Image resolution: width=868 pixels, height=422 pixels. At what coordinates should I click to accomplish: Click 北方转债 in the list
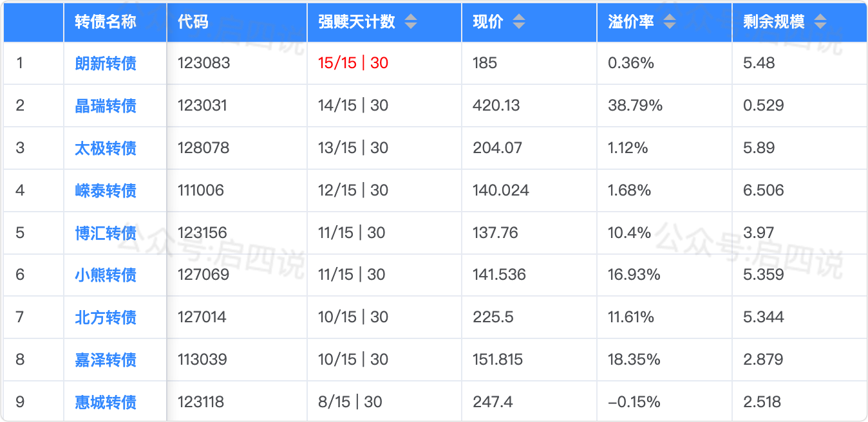[106, 317]
